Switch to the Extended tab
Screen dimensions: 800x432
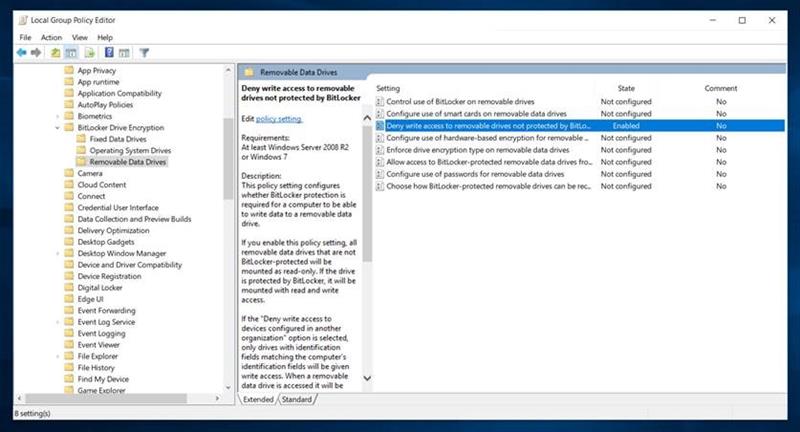pos(258,399)
